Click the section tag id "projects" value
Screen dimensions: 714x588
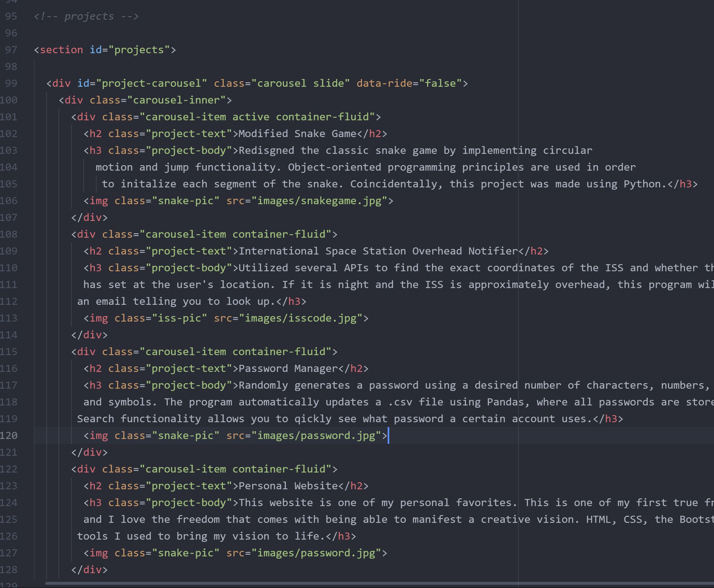click(x=139, y=50)
